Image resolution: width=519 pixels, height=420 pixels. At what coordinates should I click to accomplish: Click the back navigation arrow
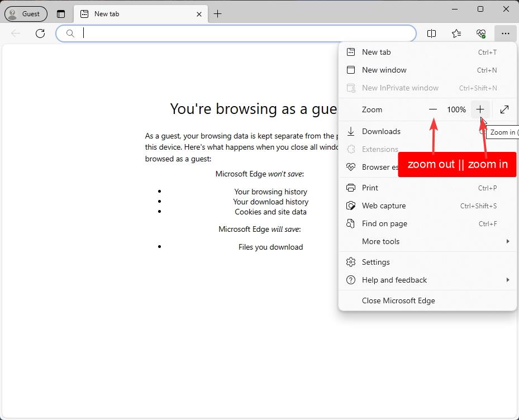pos(15,33)
